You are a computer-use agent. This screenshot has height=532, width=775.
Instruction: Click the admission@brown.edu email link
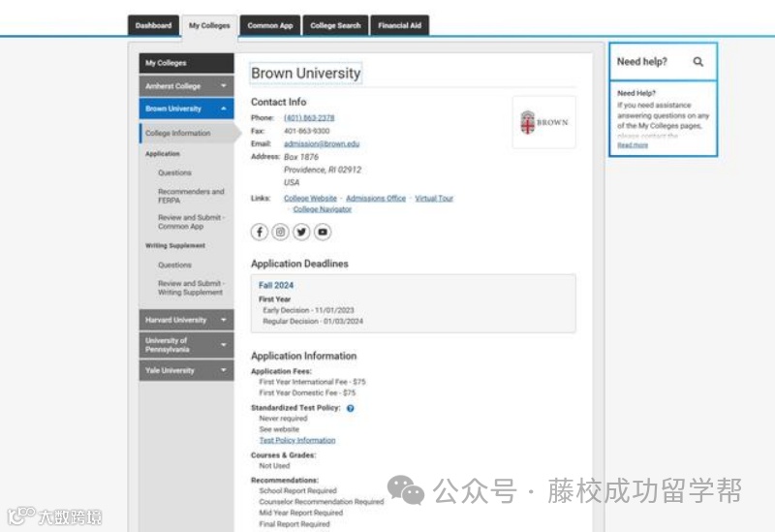pyautogui.click(x=322, y=143)
